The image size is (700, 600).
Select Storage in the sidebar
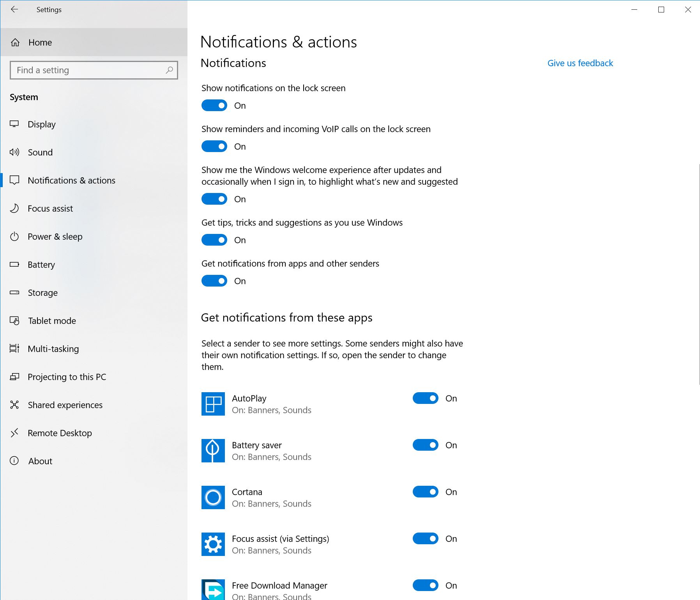coord(94,292)
